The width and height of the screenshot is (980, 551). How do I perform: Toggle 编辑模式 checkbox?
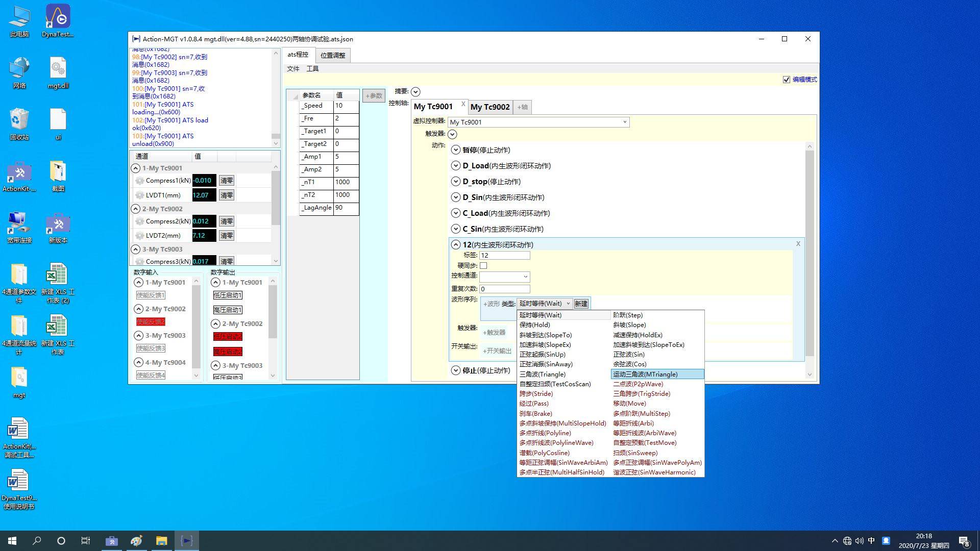pos(786,80)
